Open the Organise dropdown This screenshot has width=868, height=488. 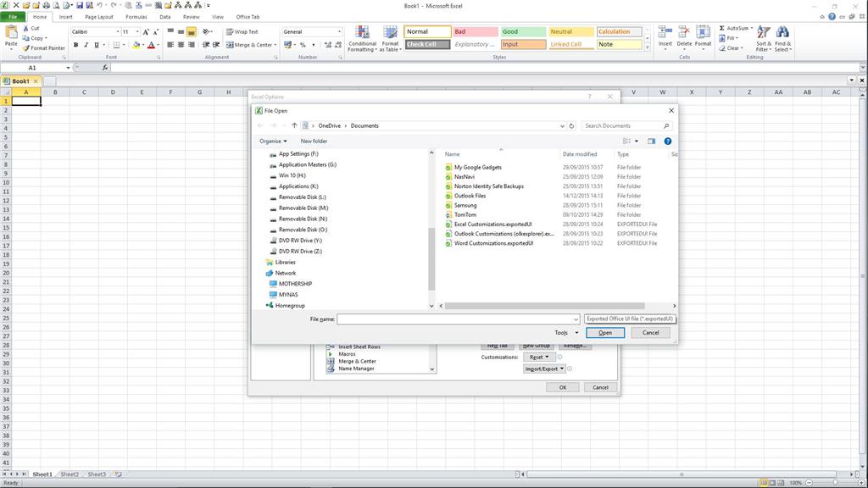[x=274, y=141]
